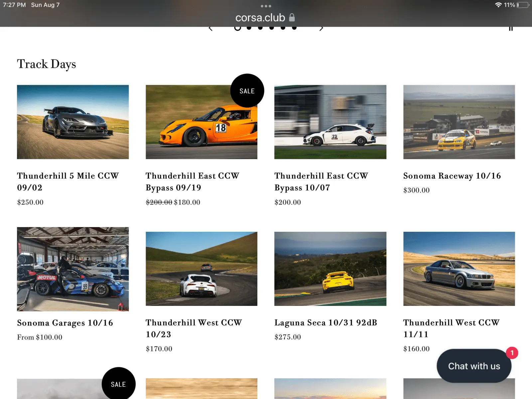Open Thunderhill 5 Mile CCW 09/02 link
Screen dimensions: 532x399
click(x=68, y=182)
